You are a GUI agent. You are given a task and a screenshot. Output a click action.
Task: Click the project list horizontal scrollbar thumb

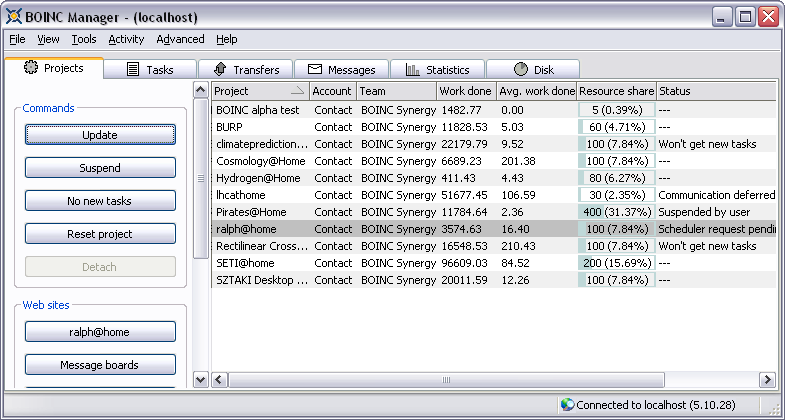[x=446, y=380]
